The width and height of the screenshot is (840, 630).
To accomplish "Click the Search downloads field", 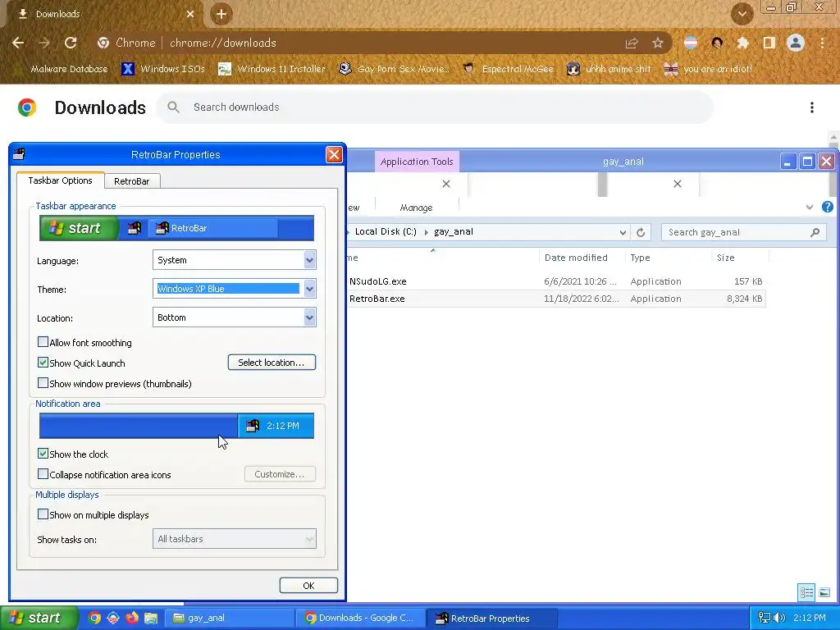I will (x=435, y=107).
